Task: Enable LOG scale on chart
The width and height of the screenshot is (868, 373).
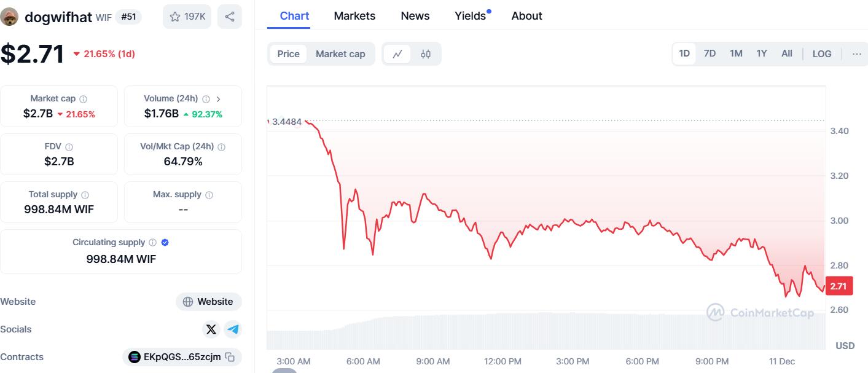Action: pyautogui.click(x=821, y=54)
